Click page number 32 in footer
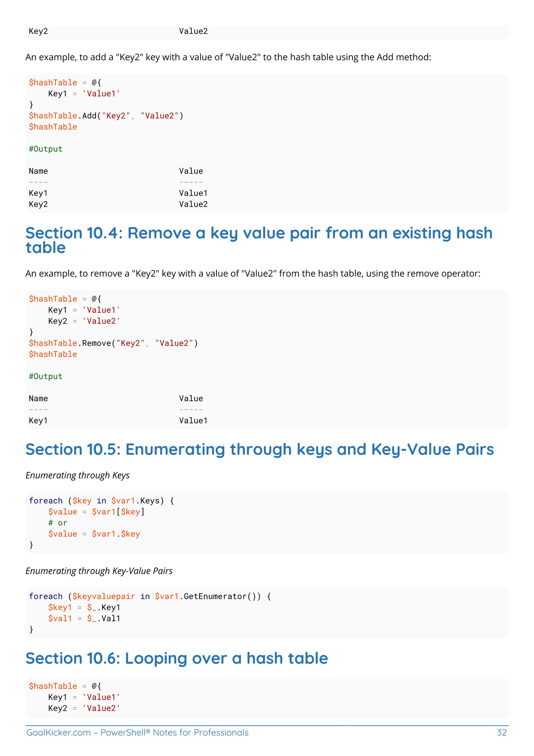 (502, 733)
